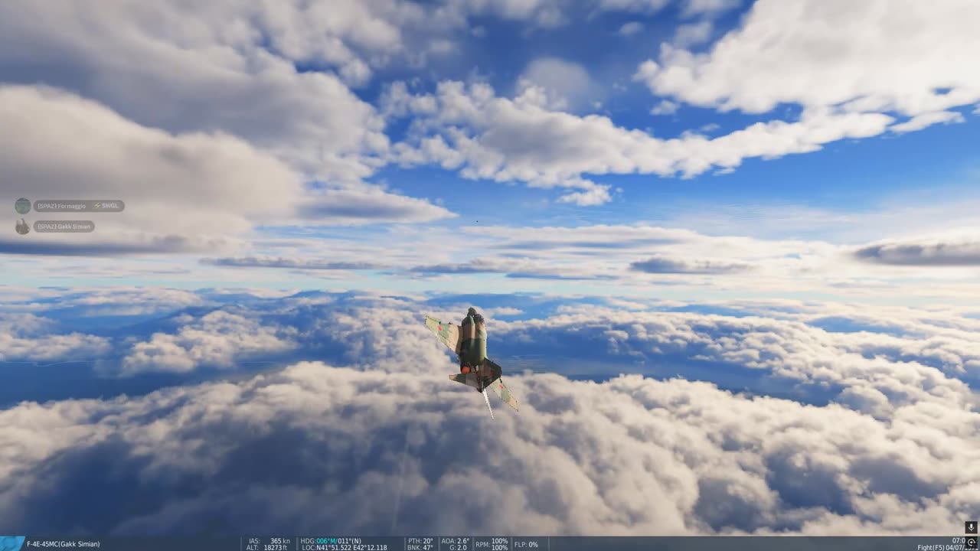Click the BNK 47° bank value
The width and height of the screenshot is (980, 551).
click(x=420, y=548)
